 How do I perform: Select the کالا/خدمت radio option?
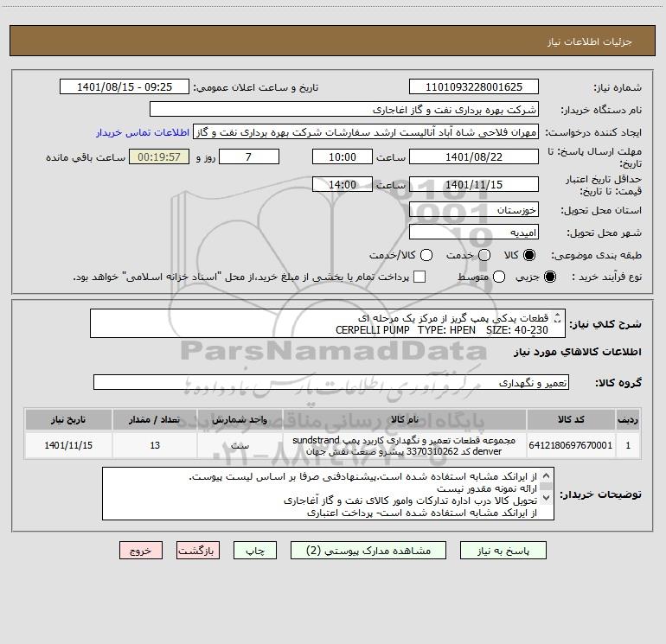pyautogui.click(x=426, y=255)
